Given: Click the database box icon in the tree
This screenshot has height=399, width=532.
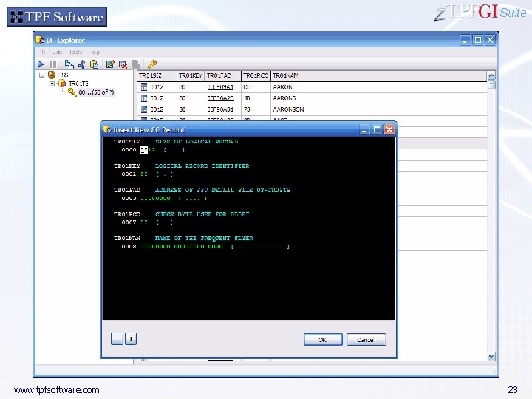Looking at the screenshot, I should [52, 75].
